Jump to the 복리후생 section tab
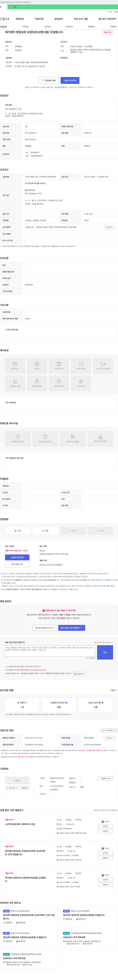Image resolution: width=118 pixels, height=980 pixels. point(69,27)
